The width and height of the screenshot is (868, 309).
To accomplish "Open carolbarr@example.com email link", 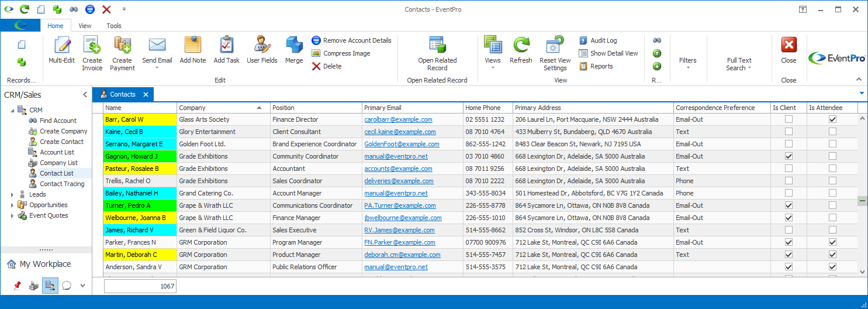I will coord(398,119).
